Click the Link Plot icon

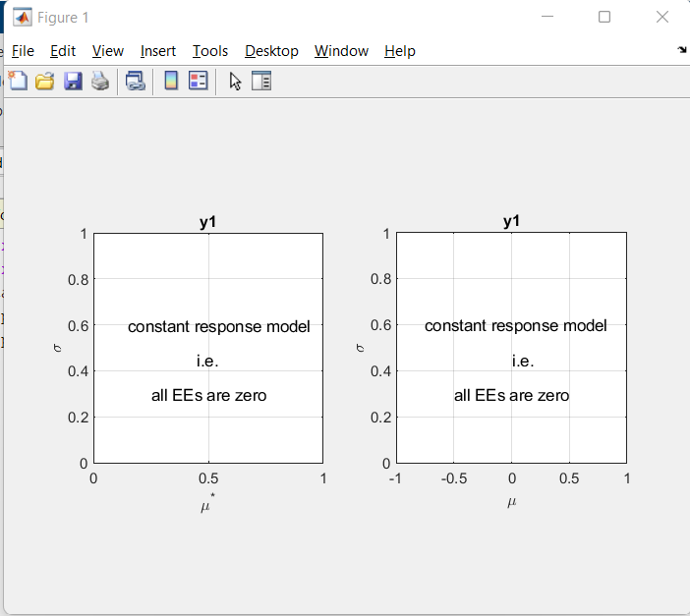point(135,81)
